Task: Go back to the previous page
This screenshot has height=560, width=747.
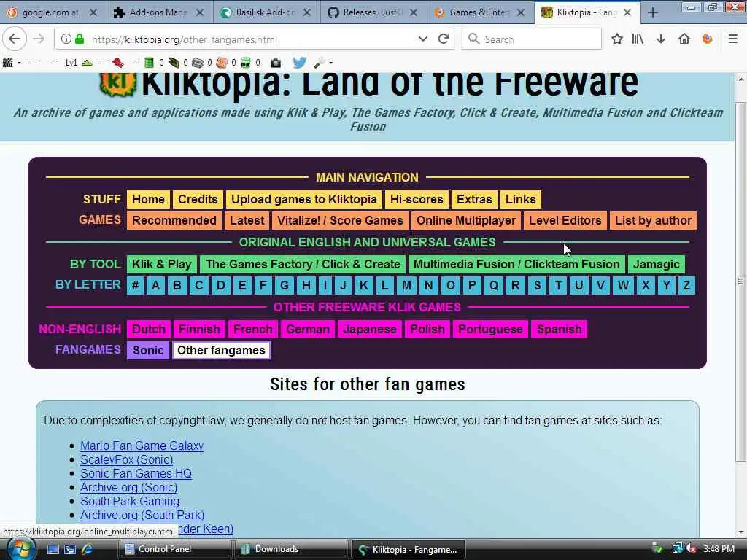Action: 15,39
